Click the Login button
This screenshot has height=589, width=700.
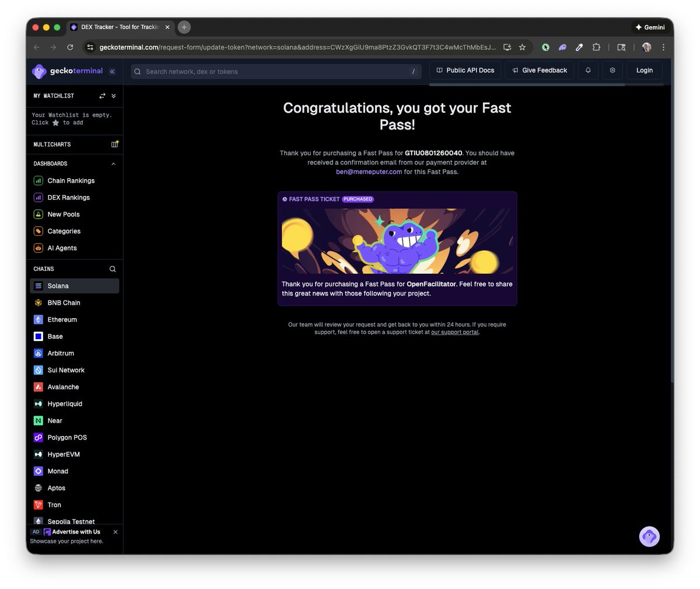click(x=645, y=71)
